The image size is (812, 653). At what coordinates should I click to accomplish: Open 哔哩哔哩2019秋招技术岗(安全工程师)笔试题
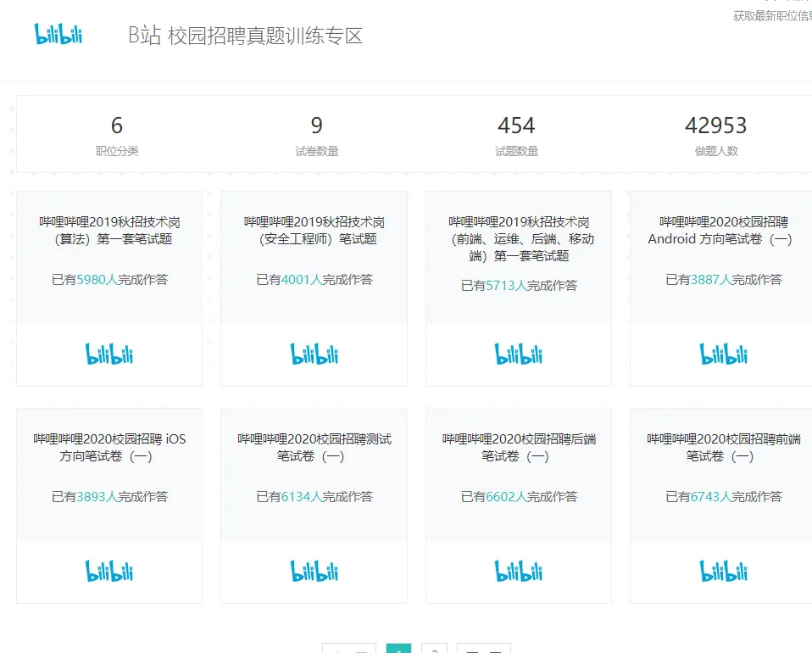coord(314,231)
